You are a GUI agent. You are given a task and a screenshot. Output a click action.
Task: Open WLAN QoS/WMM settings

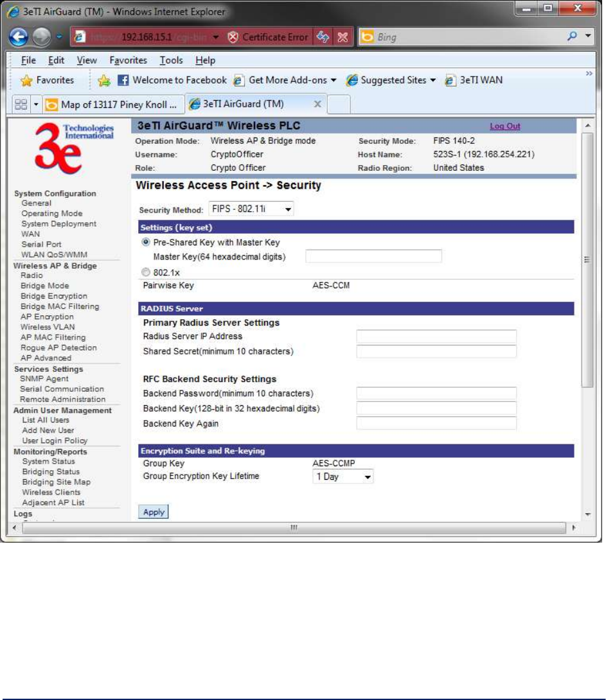coord(54,254)
